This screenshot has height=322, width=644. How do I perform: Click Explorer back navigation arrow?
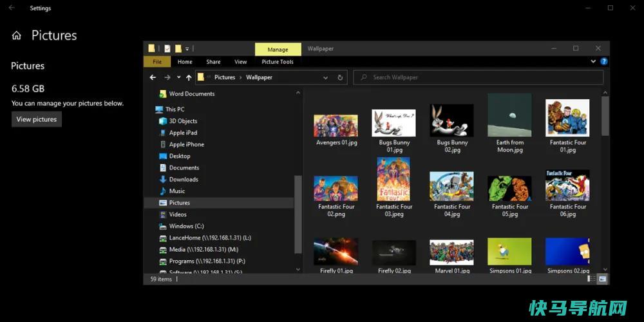click(153, 77)
